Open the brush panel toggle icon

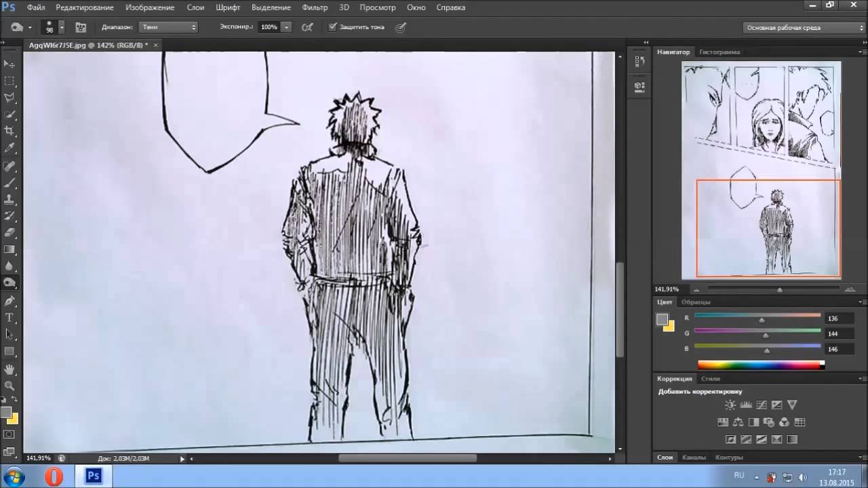(x=81, y=27)
